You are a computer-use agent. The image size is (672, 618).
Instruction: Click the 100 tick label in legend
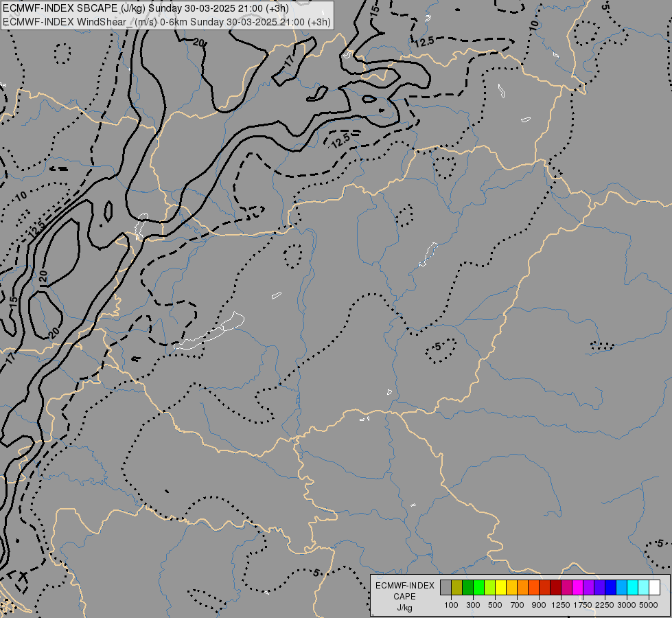coord(451,605)
